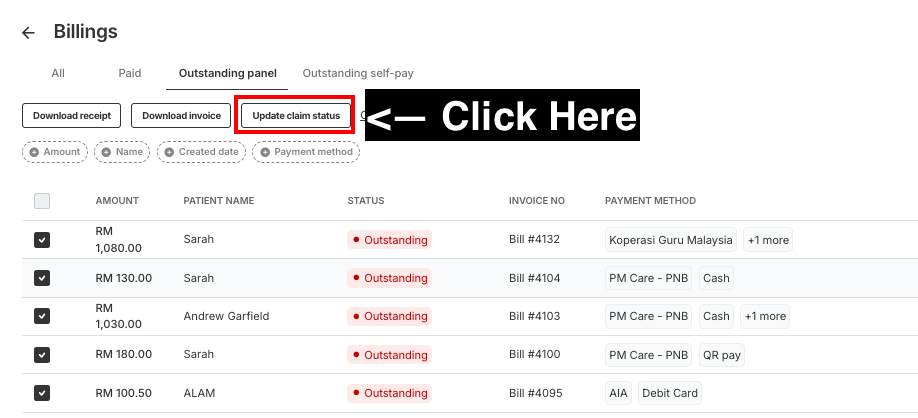
Task: Add the Payment method filter chip
Action: 306,152
